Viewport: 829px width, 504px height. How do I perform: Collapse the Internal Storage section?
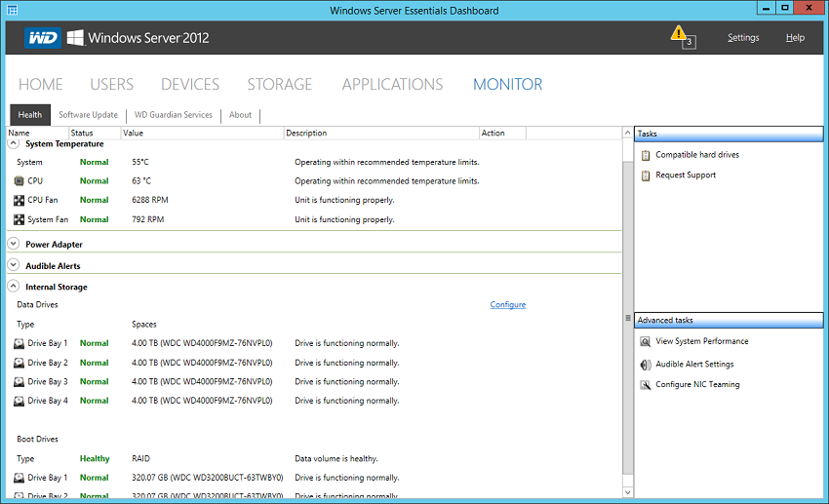(x=14, y=286)
